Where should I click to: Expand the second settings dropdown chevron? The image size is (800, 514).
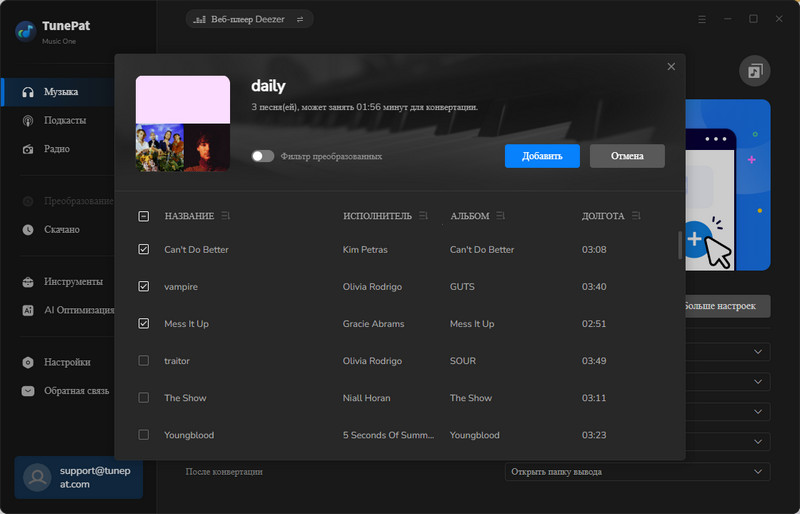coord(758,382)
